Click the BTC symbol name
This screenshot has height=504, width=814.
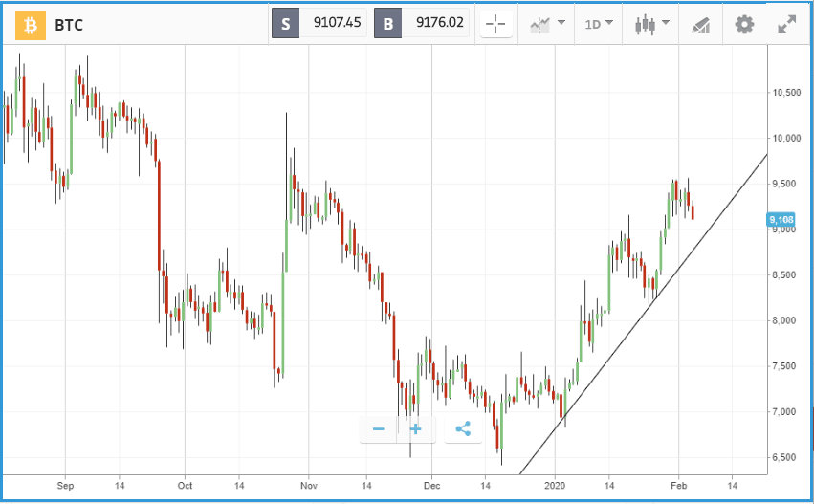(69, 26)
